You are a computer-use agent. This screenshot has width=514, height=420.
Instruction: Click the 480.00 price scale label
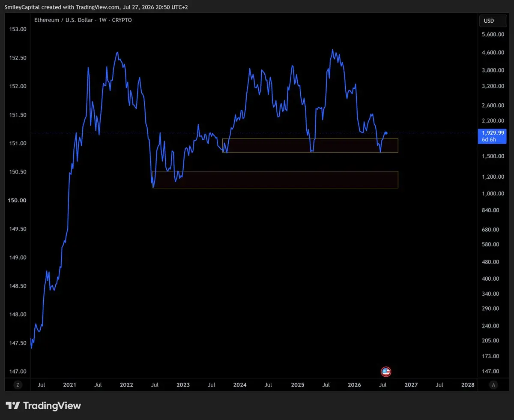490,262
